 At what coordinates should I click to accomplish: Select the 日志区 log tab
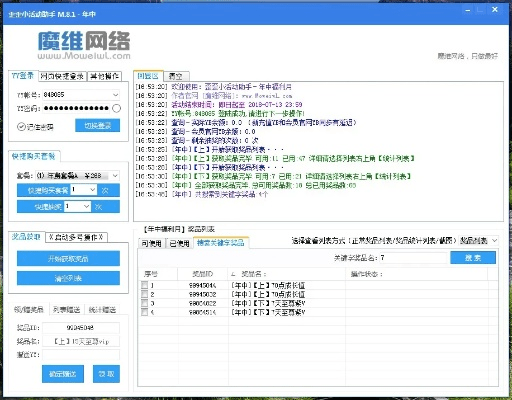[148, 76]
